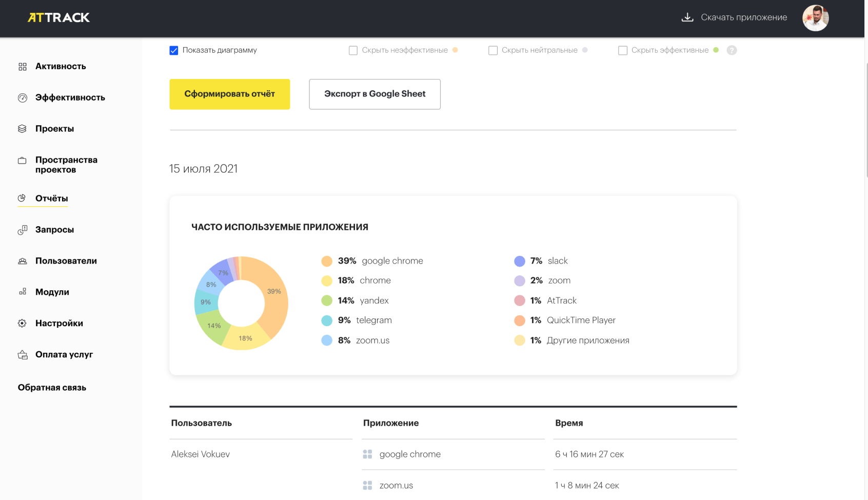
Task: Click the Эффективность gauge icon
Action: [x=23, y=98]
